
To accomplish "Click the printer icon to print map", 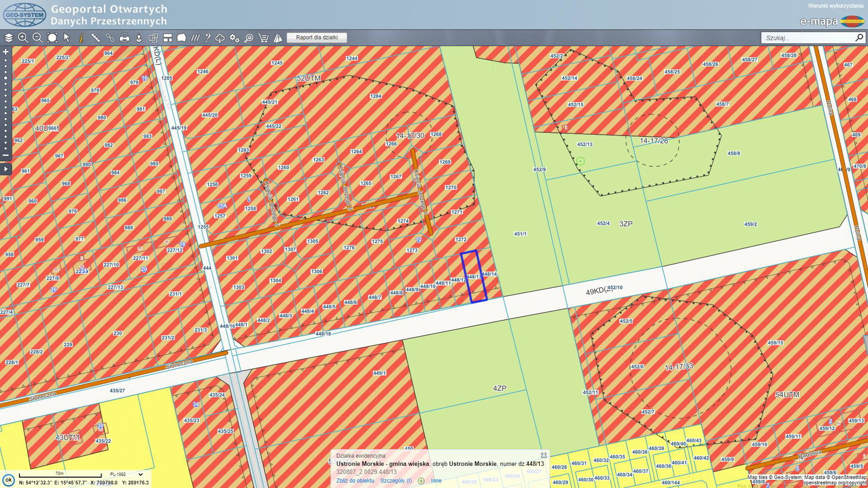I will (124, 38).
